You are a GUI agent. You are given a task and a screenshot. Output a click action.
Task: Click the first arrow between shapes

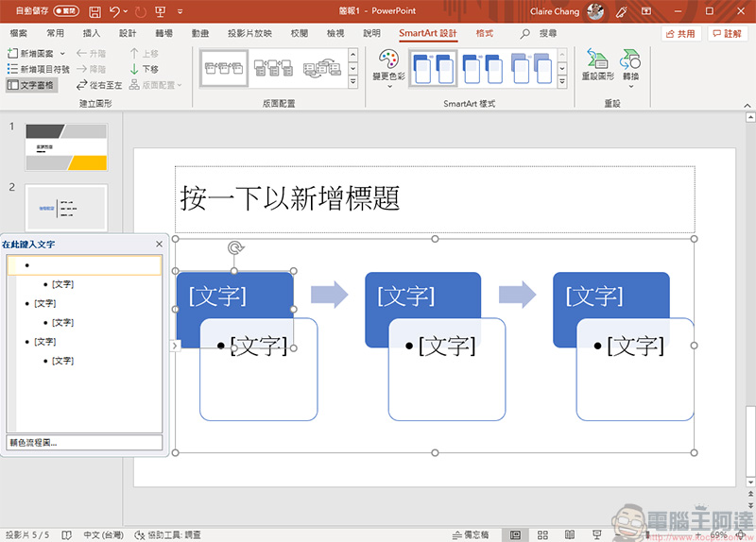pos(329,295)
